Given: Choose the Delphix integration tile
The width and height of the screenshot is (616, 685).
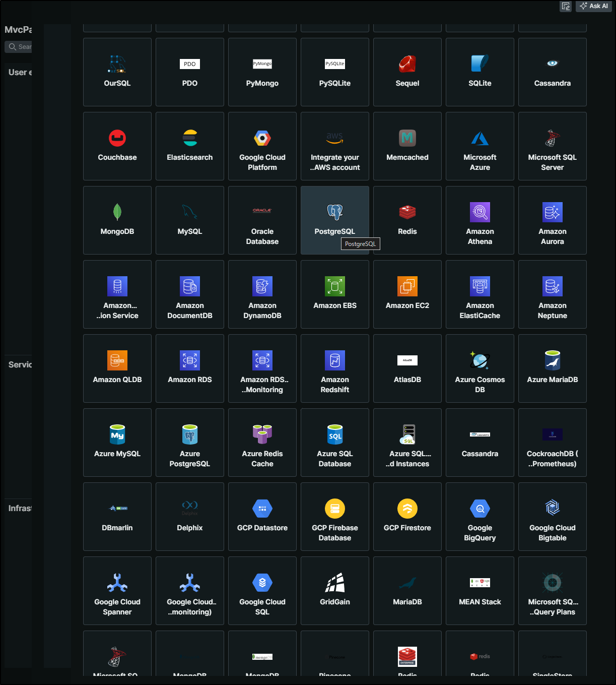Looking at the screenshot, I should [190, 517].
